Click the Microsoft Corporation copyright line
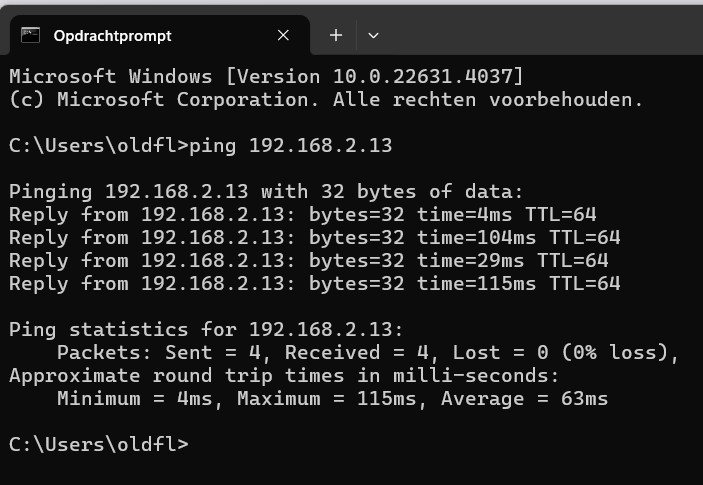 pyautogui.click(x=326, y=100)
